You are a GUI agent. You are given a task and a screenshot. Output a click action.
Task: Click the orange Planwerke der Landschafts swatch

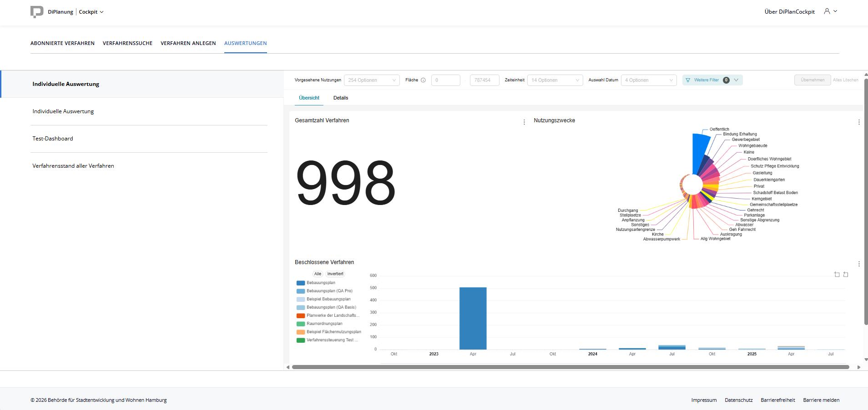[x=301, y=315]
